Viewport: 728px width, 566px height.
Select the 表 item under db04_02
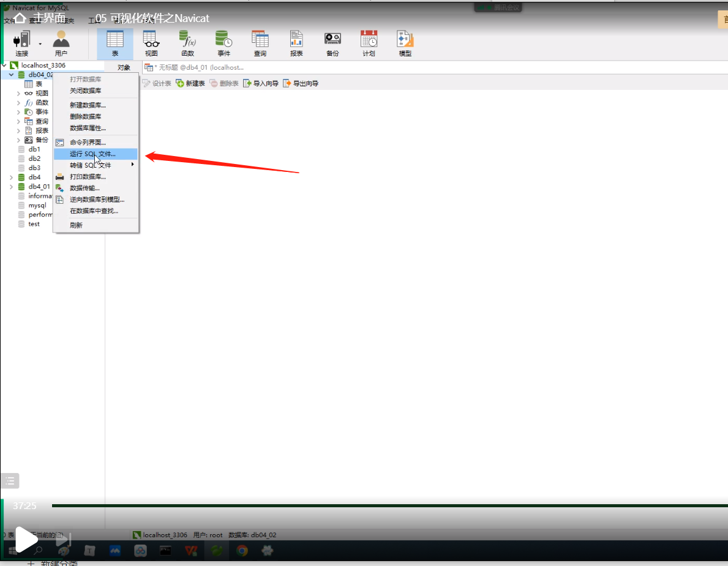[x=34, y=84]
